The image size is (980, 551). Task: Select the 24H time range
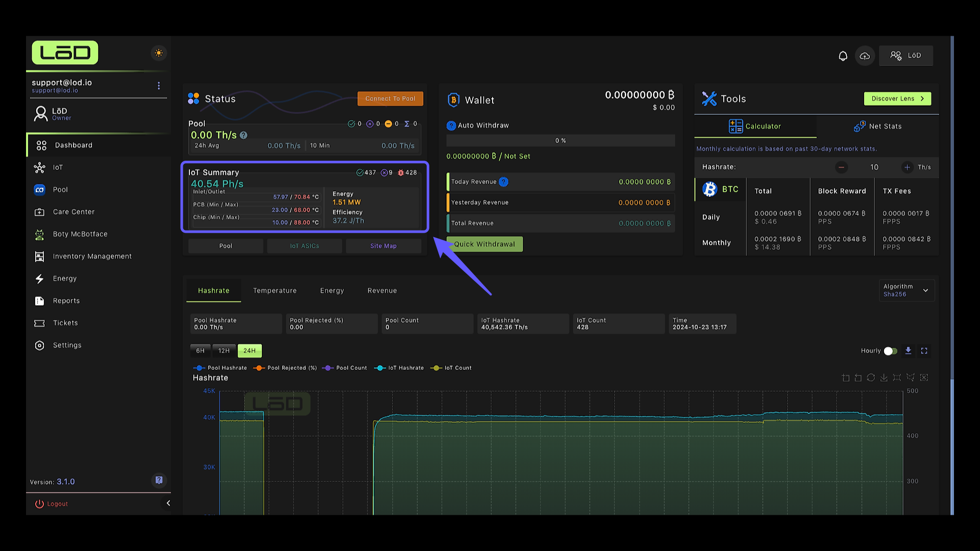point(250,351)
